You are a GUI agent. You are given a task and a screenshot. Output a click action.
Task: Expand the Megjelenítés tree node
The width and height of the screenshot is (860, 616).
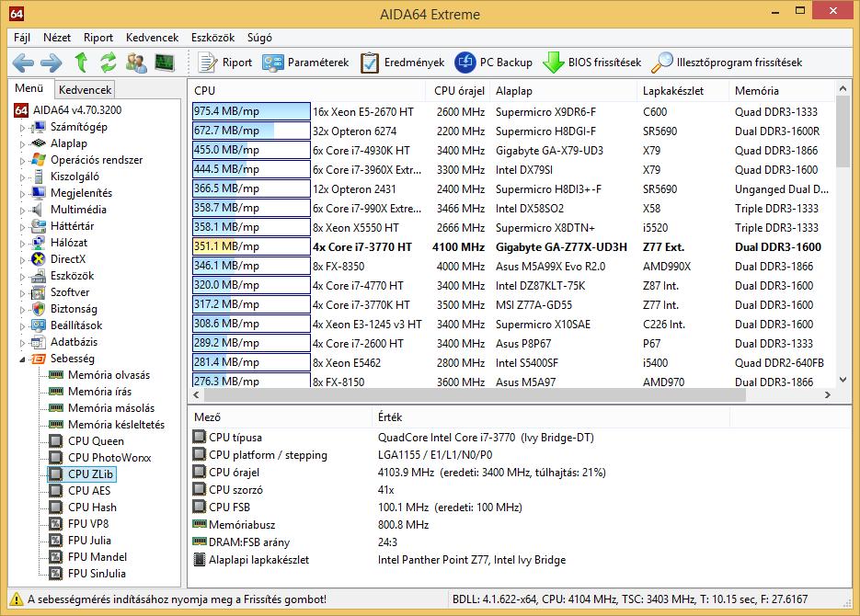pyautogui.click(x=22, y=193)
